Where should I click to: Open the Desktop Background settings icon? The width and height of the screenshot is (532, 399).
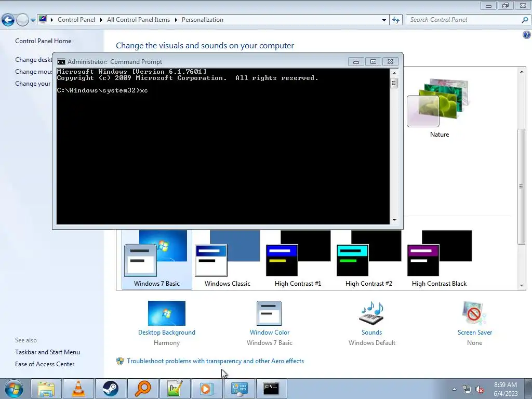tap(167, 313)
